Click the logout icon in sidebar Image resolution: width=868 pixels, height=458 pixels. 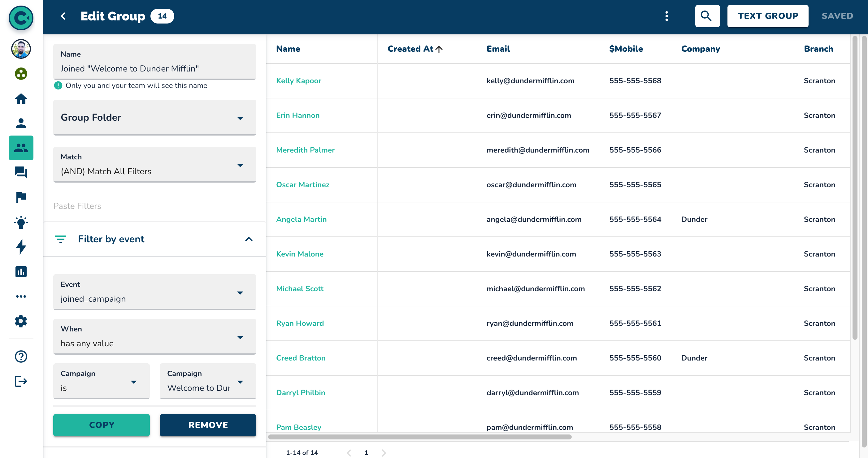21,381
